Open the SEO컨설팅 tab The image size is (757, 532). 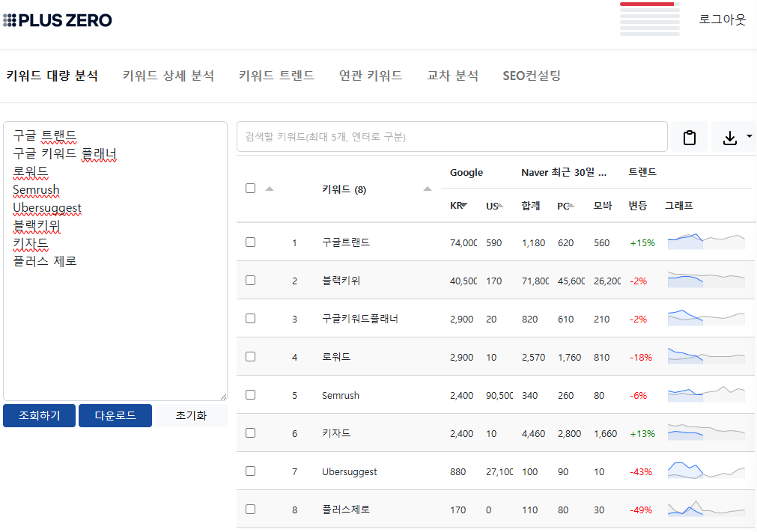pyautogui.click(x=532, y=76)
